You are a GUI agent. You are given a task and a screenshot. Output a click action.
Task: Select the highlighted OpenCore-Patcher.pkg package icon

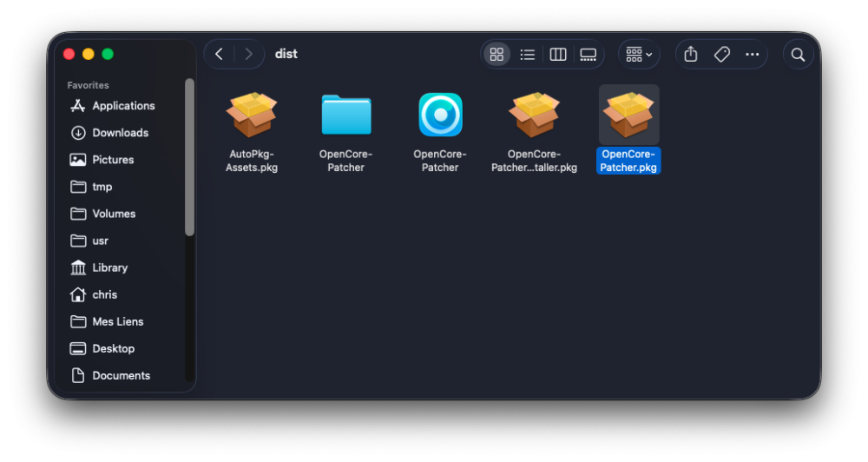[x=628, y=115]
